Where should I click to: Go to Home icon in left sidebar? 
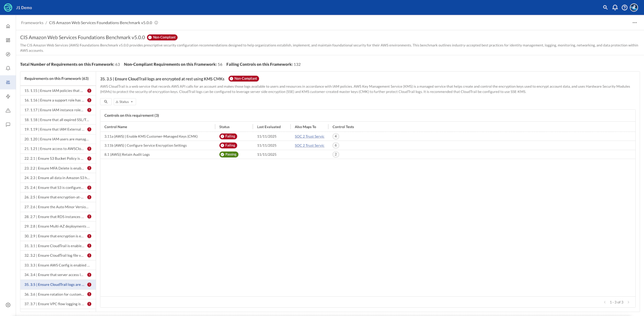pos(8,26)
